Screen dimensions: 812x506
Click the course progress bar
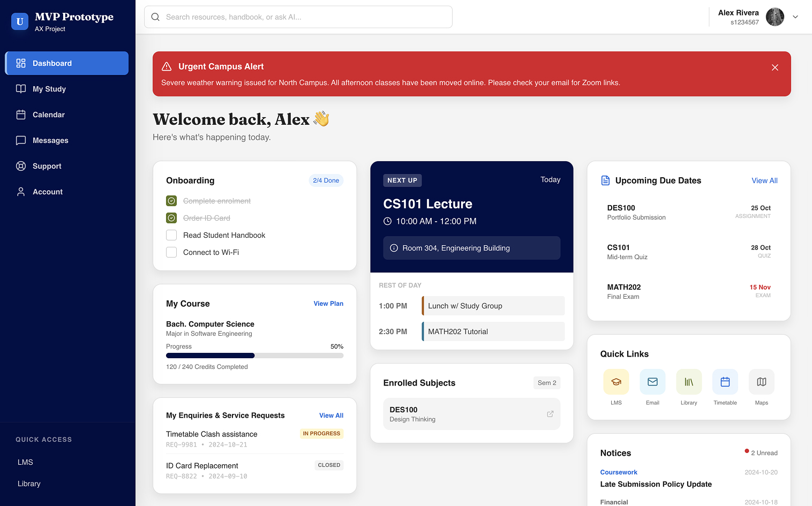(255, 356)
